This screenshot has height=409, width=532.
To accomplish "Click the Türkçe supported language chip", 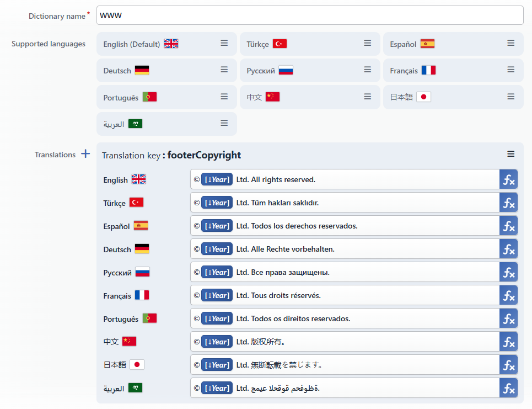I will pyautogui.click(x=310, y=44).
